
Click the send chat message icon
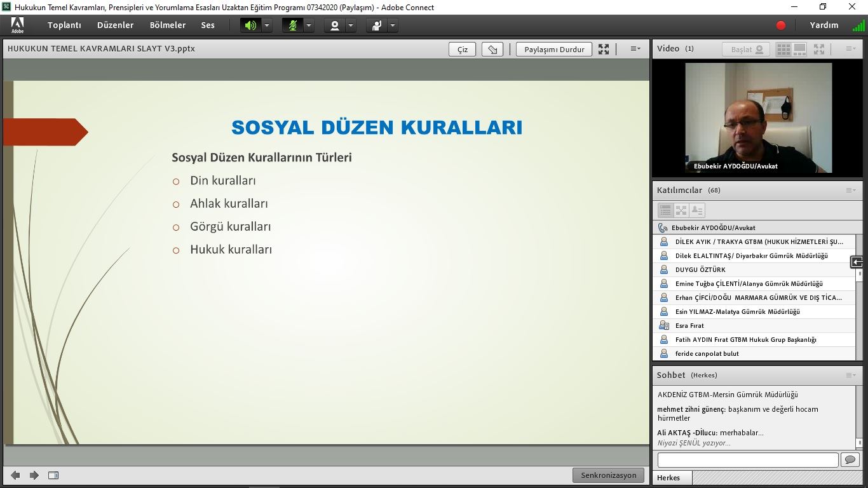[849, 459]
